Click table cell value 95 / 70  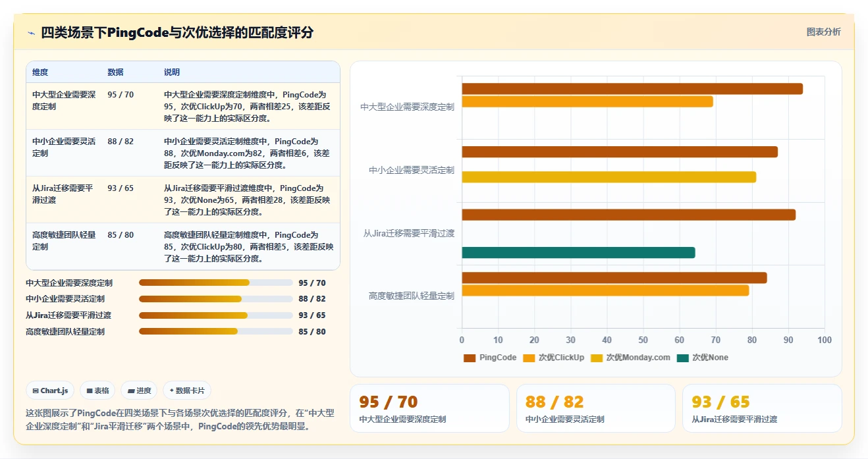pos(121,95)
